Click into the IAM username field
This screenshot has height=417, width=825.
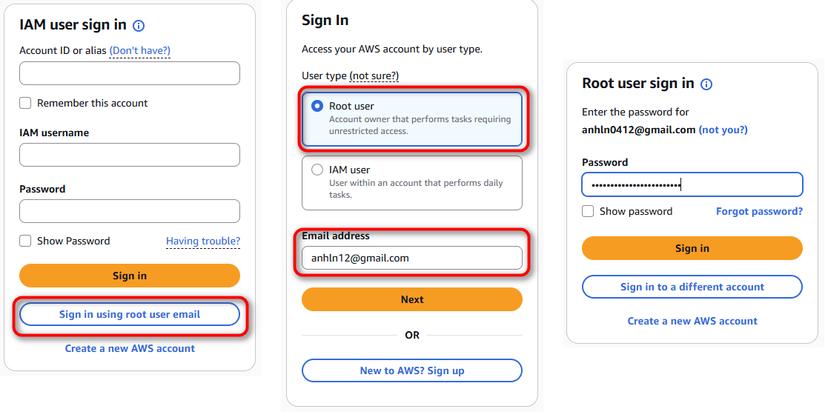[129, 155]
